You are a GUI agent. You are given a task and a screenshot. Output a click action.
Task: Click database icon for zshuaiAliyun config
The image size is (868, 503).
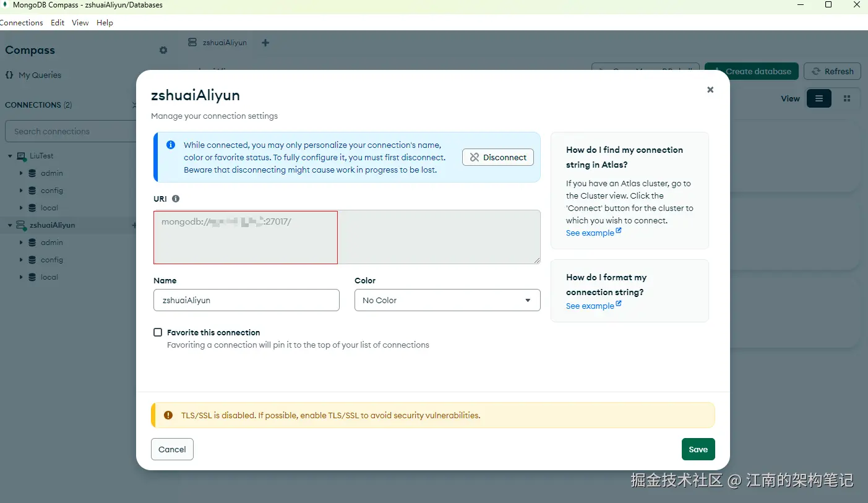tap(32, 260)
